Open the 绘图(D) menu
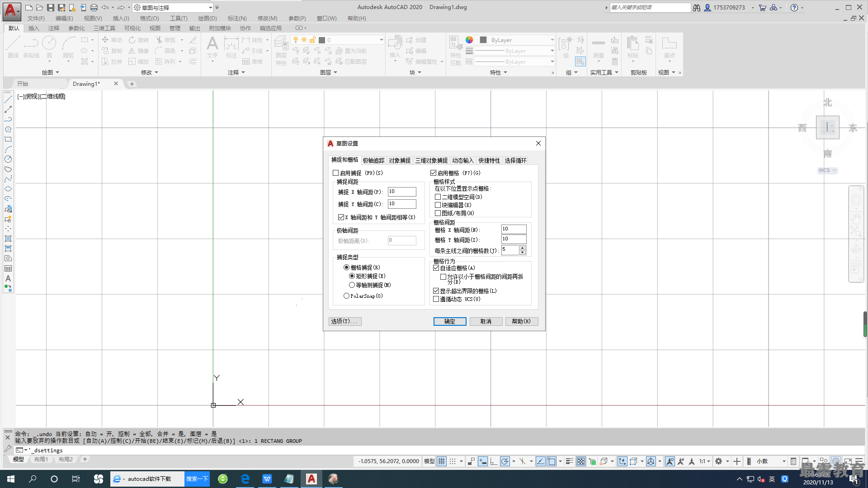868x488 pixels. point(208,19)
